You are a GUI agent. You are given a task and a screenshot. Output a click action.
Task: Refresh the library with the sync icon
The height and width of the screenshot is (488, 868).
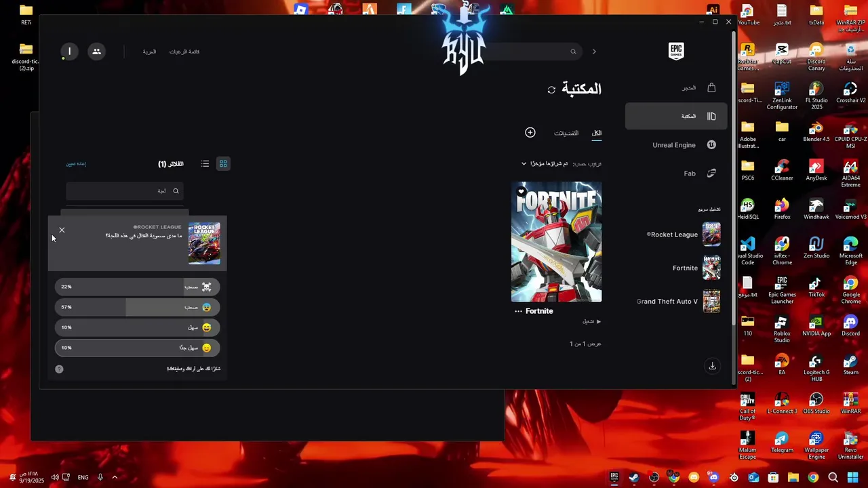coord(551,89)
